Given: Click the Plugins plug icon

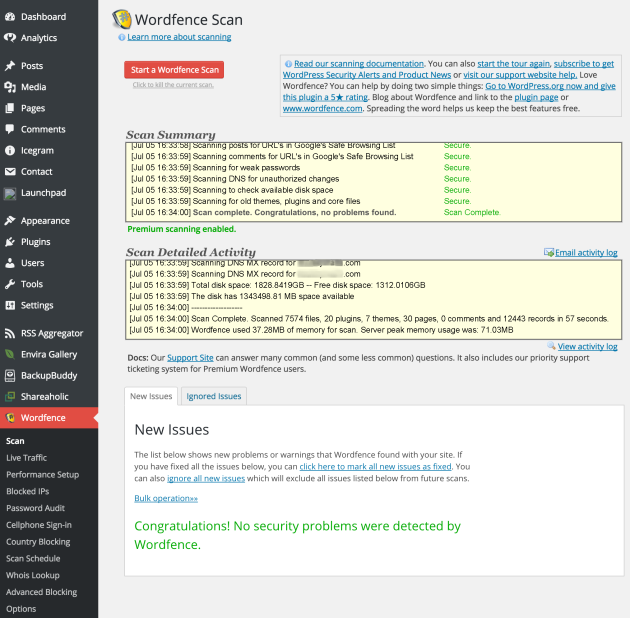Looking at the screenshot, I should pos(10,242).
